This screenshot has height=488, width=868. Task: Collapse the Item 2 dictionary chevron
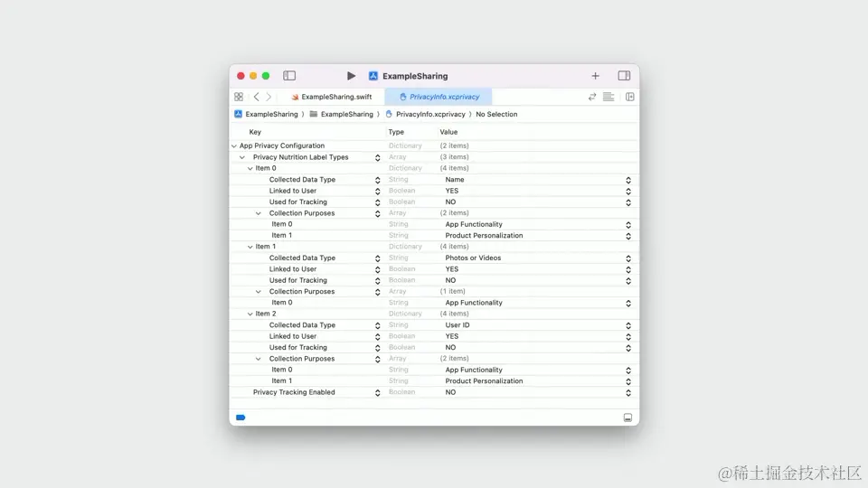click(250, 314)
